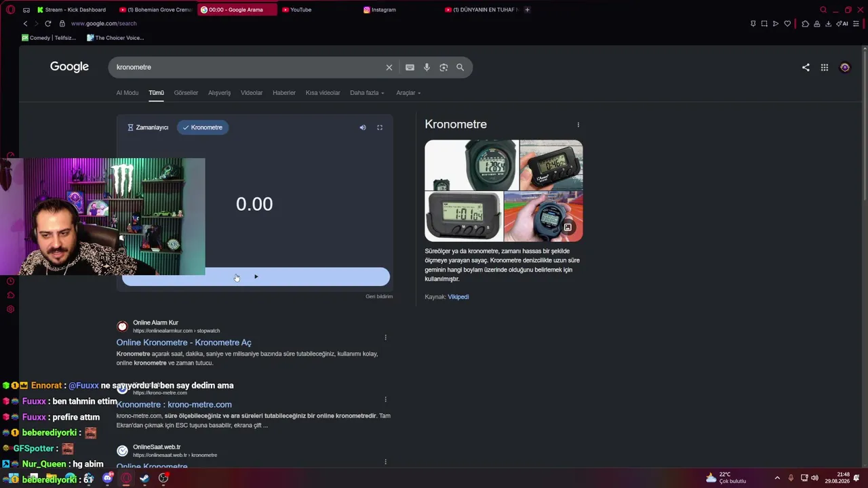Switch to Videolar results tab

tap(252, 93)
